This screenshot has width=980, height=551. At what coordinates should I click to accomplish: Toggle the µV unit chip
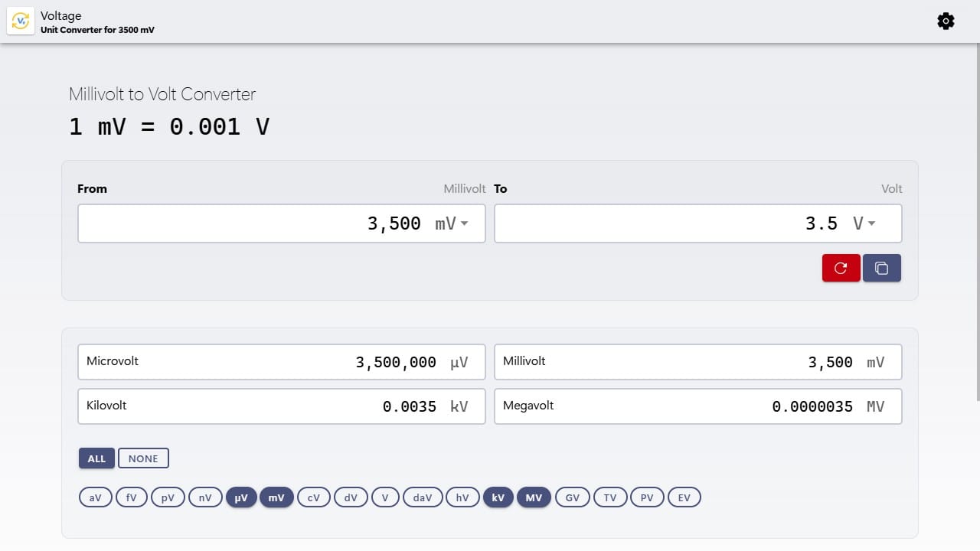point(241,497)
